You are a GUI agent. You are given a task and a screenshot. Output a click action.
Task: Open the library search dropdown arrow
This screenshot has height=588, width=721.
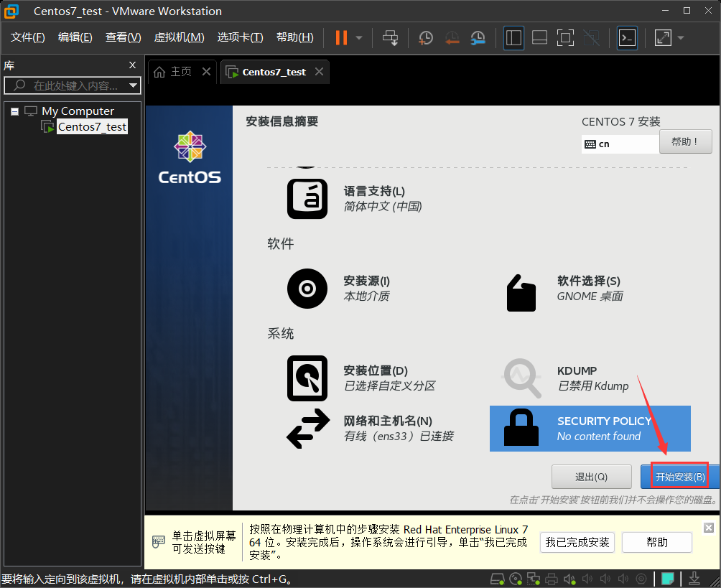(x=134, y=85)
